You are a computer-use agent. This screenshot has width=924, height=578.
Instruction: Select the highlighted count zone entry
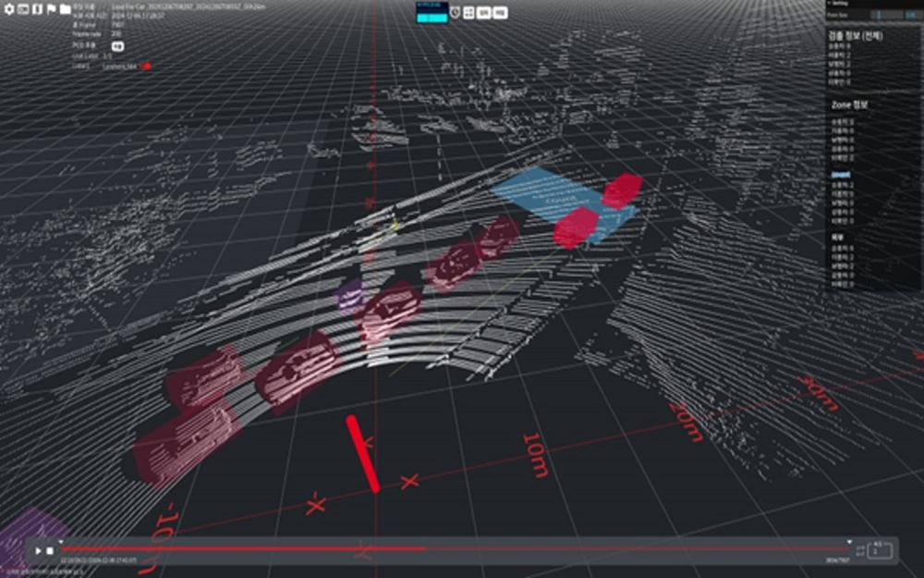(841, 174)
